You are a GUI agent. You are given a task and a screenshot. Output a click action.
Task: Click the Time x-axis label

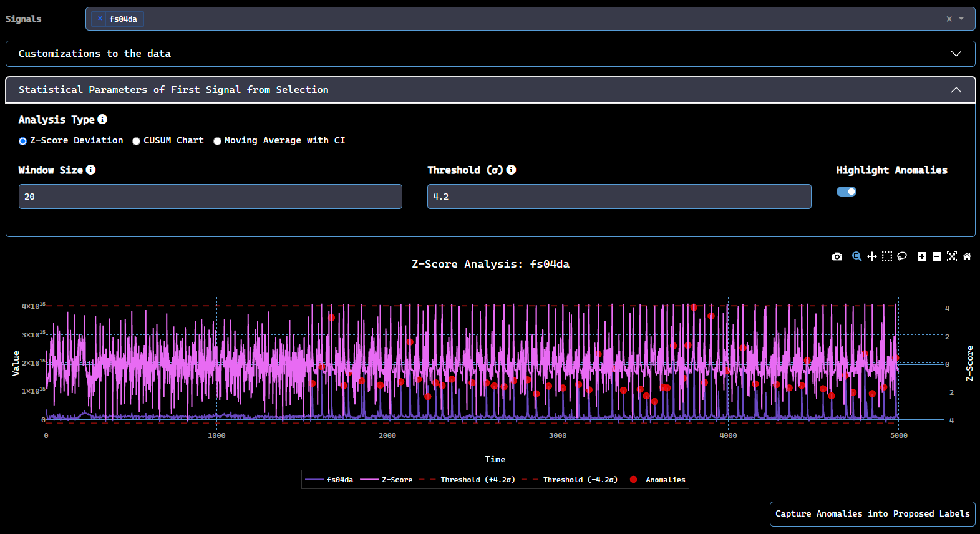495,459
